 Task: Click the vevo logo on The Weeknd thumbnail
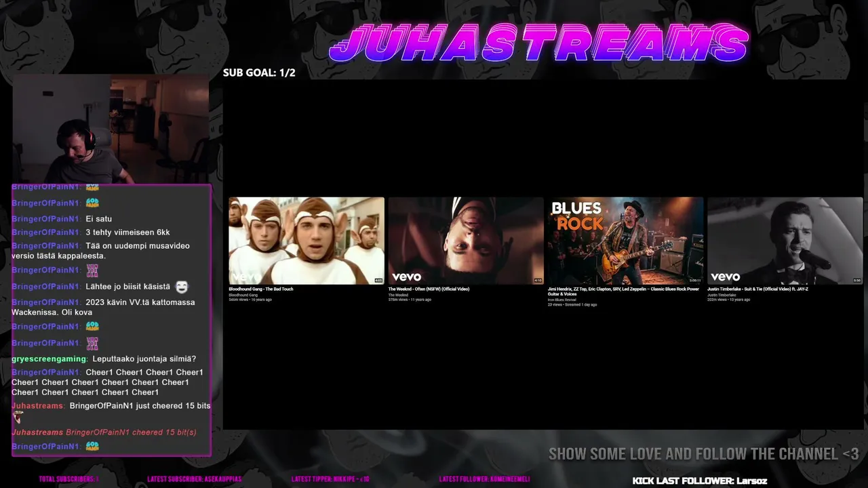[407, 277]
